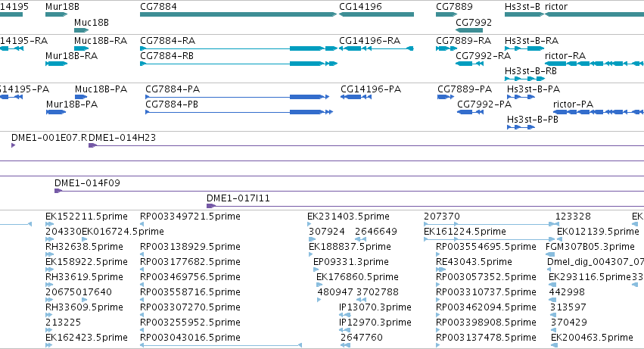Select the rictor-RA transcript label

(565, 56)
